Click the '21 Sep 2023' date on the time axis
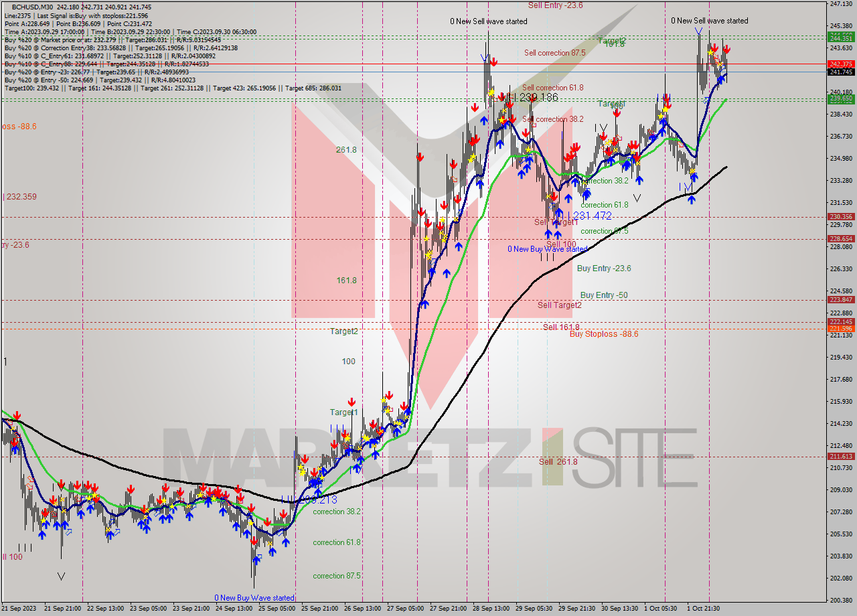The height and width of the screenshot is (616, 857). [20, 609]
